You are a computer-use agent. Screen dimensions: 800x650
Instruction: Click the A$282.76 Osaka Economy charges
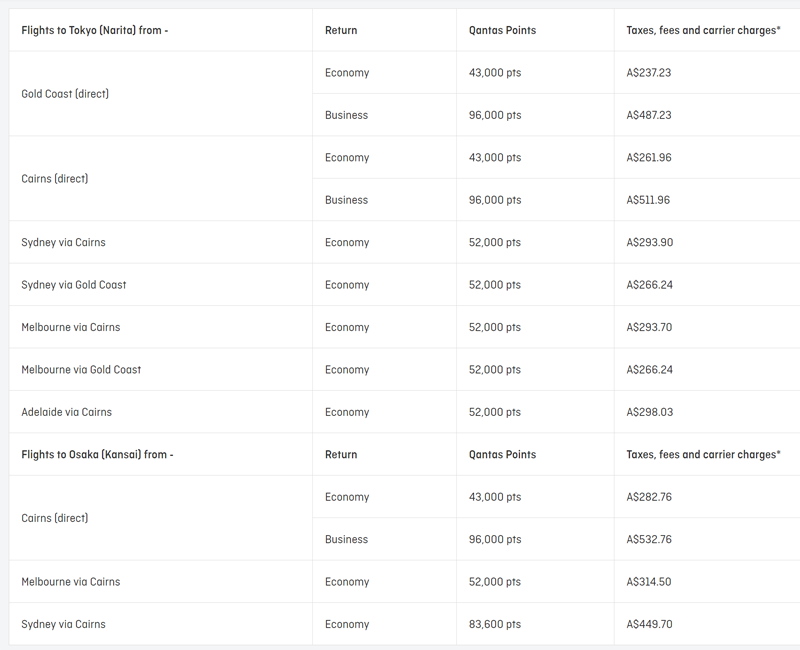point(649,497)
